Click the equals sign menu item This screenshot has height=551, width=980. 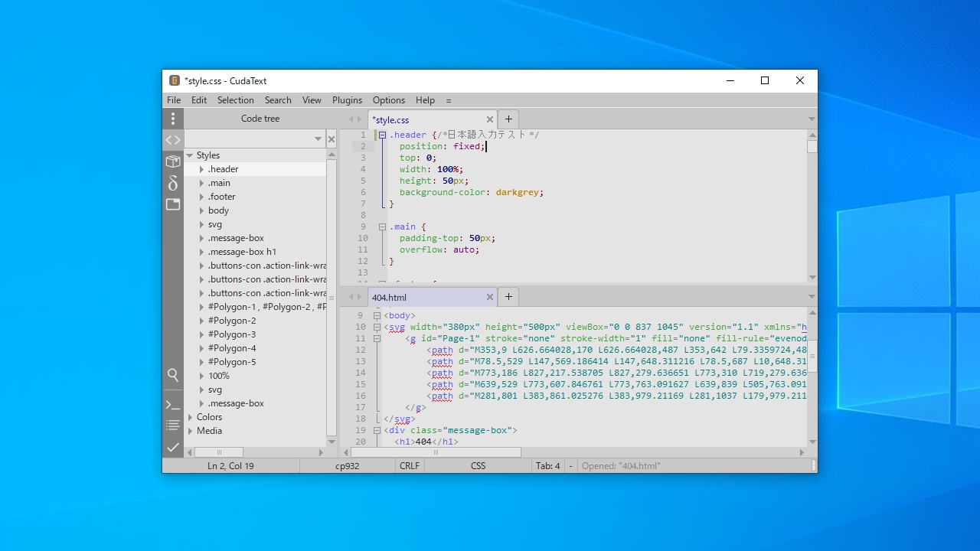point(448,100)
